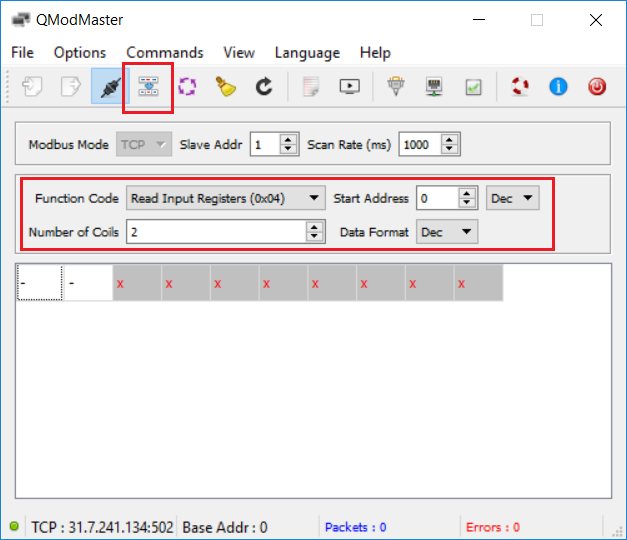This screenshot has width=627, height=540.
Task: Click the Scan Rate input field
Action: pyautogui.click(x=420, y=144)
